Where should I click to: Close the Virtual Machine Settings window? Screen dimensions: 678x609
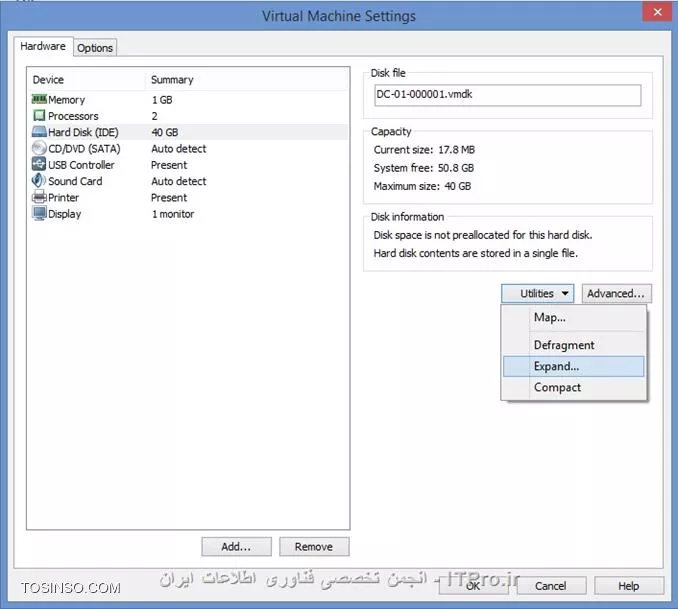click(x=657, y=12)
